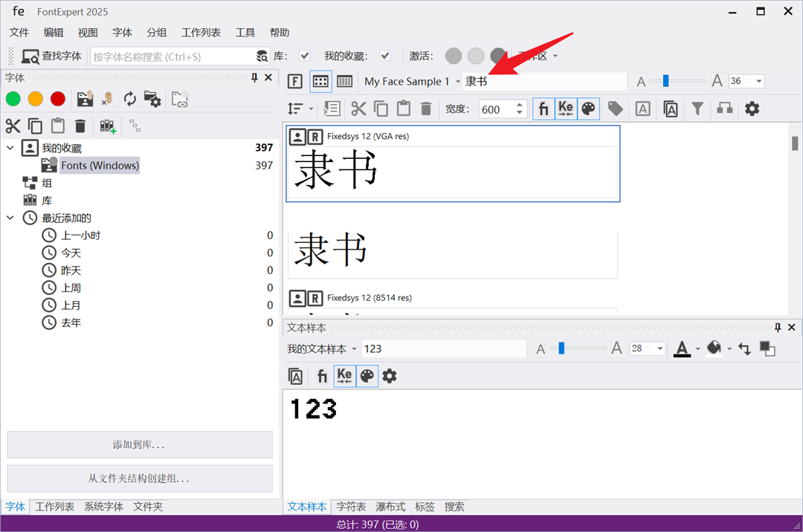Screen dimensions: 803x532
Task: Select Fonts (Windows) tree item
Action: coord(100,165)
